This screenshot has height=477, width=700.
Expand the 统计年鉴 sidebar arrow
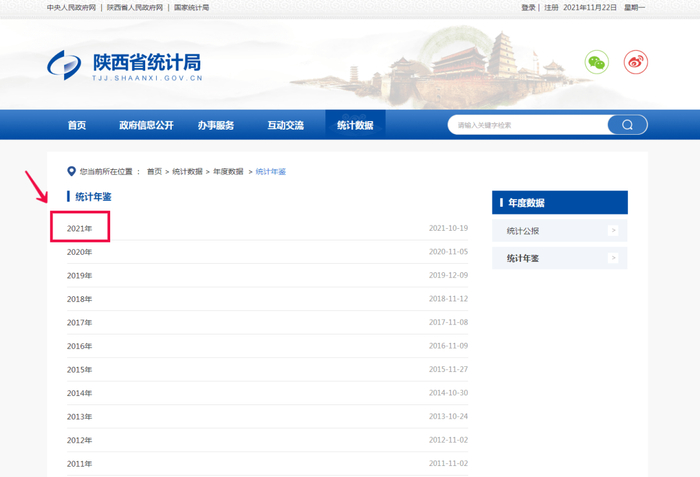click(613, 258)
